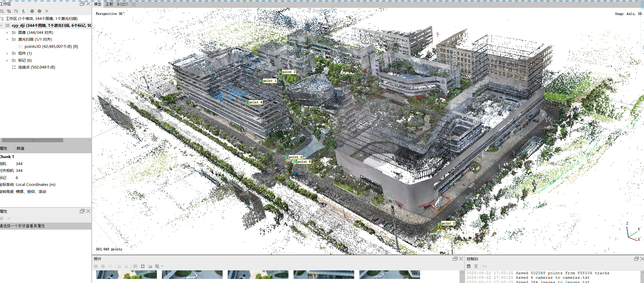Image resolution: width=644 pixels, height=283 pixels.
Task: Click Reset Filter binoculars icon in Photos
Action: 135,266
